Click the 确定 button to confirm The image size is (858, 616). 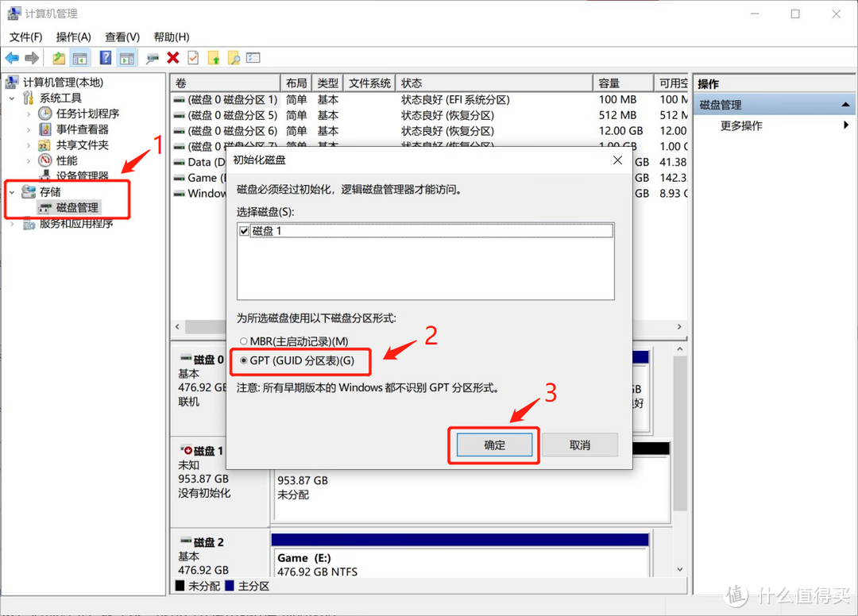click(493, 445)
